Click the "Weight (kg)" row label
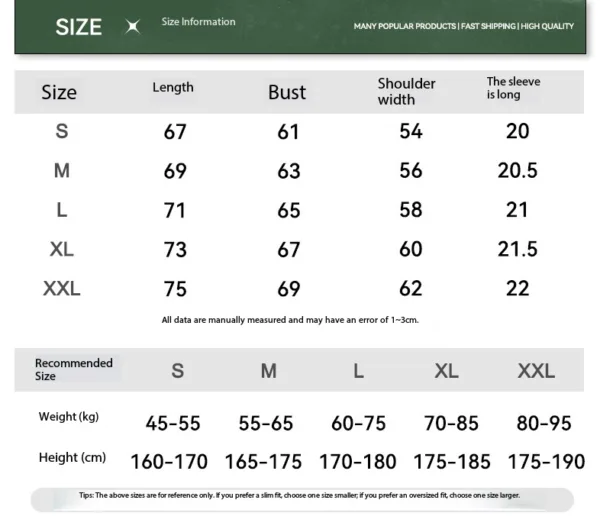This screenshot has width=600, height=529. pyautogui.click(x=69, y=416)
